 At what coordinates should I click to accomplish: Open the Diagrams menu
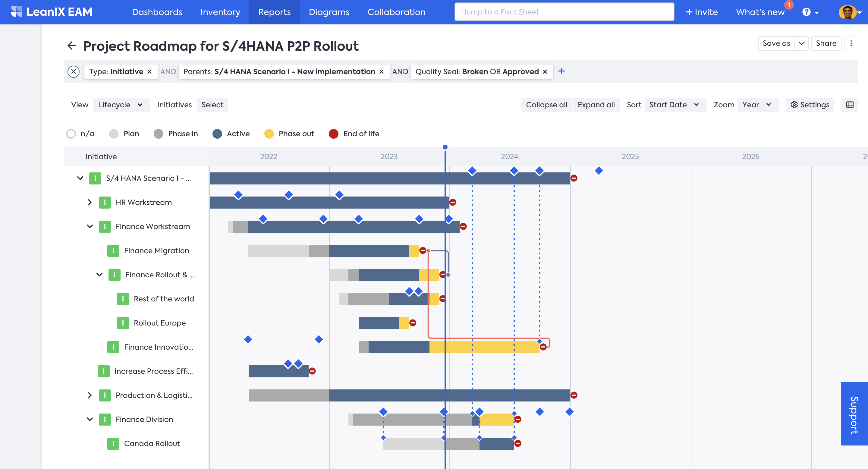coord(329,12)
